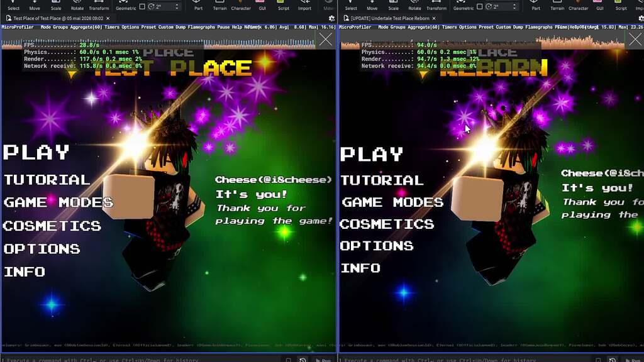Open Character tool in left Studio window
Viewport: 644px width, 362px height.
[x=241, y=5]
